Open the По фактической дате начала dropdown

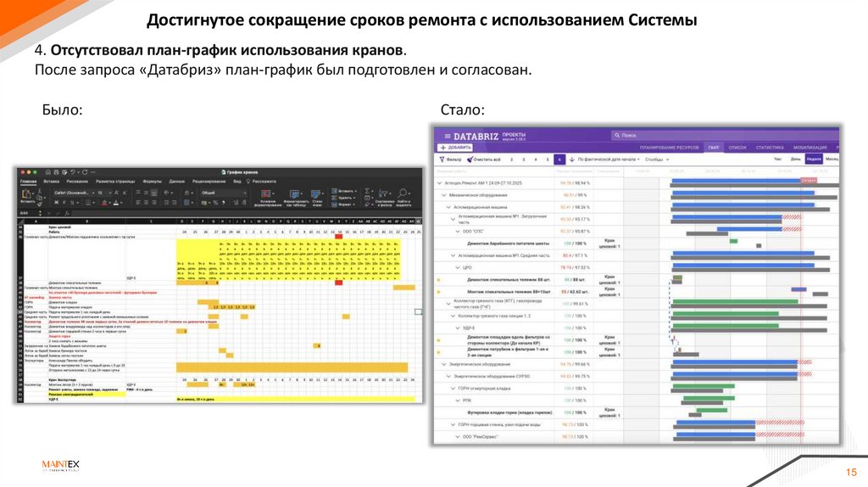609,160
